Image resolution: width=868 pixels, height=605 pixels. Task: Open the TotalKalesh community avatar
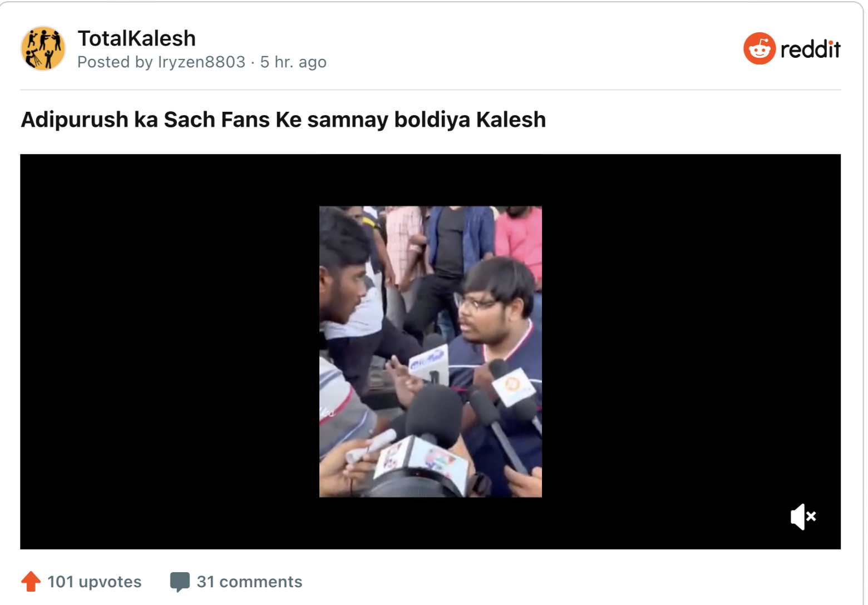[43, 48]
